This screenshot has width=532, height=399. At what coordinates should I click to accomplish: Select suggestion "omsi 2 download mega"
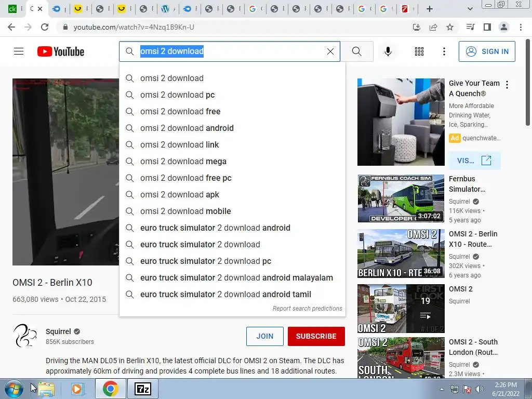232,161
